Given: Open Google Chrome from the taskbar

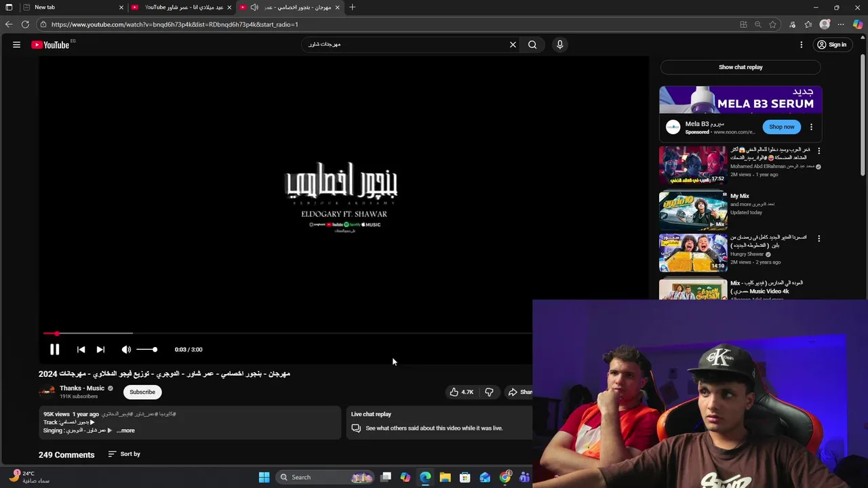Looking at the screenshot, I should click(505, 477).
